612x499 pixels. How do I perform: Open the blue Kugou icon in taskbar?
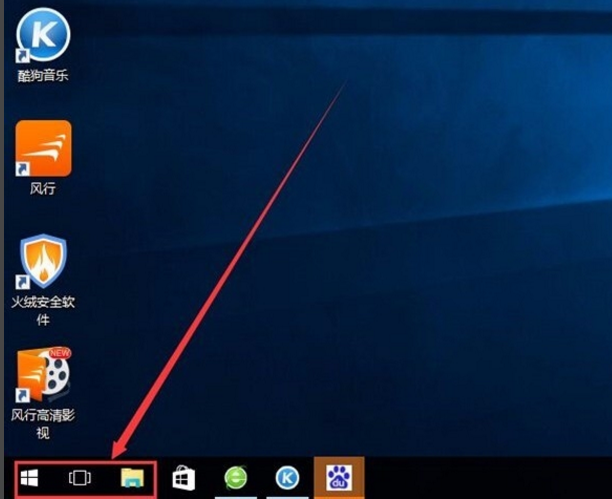tap(287, 478)
